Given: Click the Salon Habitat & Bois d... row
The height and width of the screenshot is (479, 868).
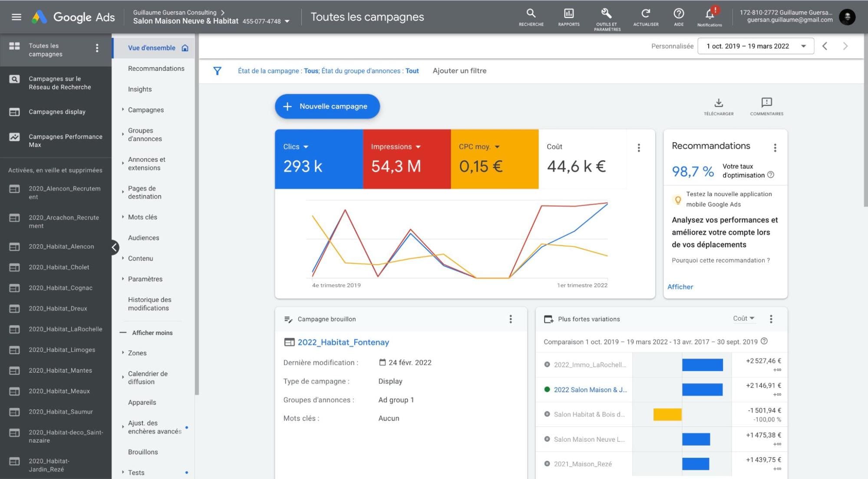Looking at the screenshot, I should (661, 414).
